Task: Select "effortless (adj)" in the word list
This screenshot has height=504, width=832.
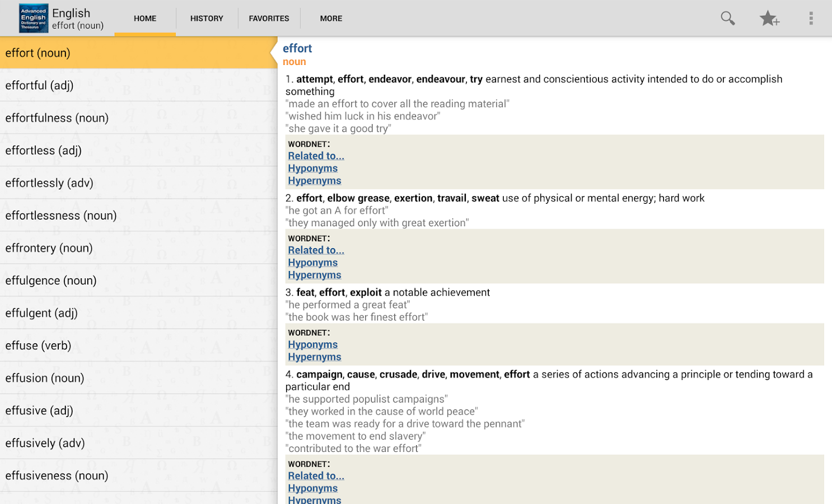Action: (43, 150)
